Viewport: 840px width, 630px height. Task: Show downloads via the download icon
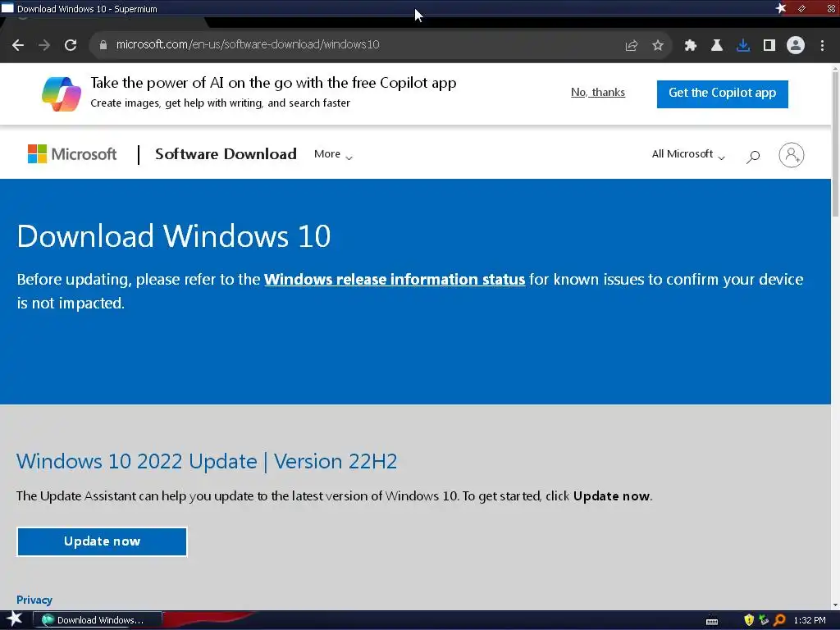743,46
